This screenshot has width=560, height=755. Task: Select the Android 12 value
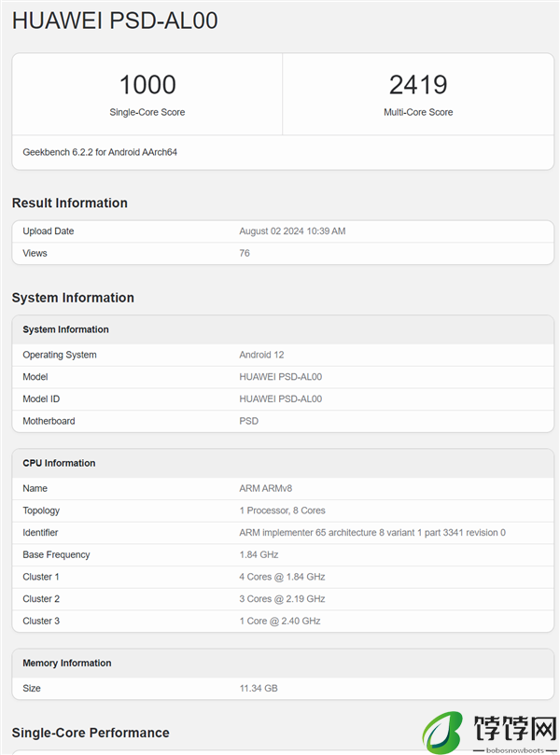click(261, 355)
